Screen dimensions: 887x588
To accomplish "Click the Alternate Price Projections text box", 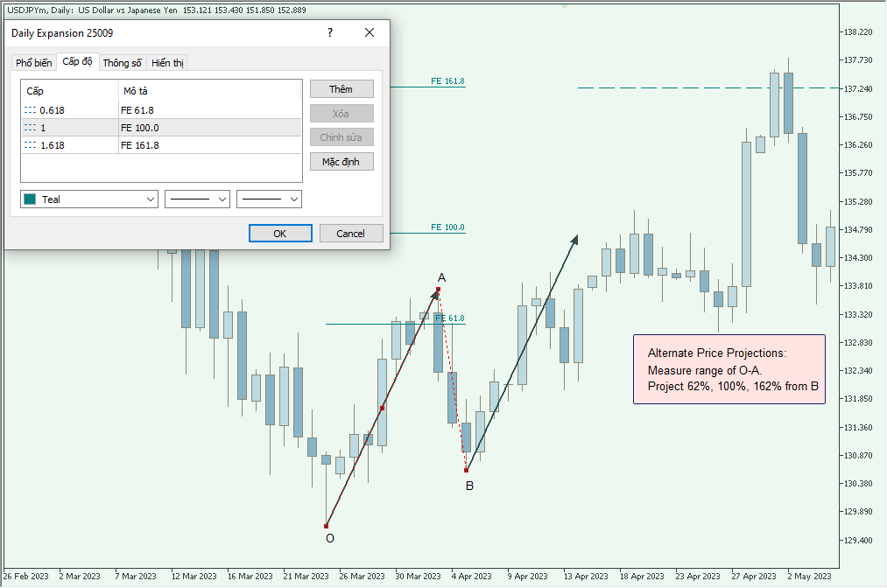I will (729, 369).
